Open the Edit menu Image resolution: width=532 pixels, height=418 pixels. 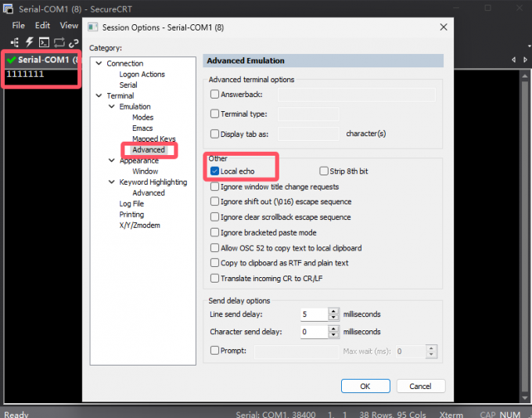tap(42, 26)
